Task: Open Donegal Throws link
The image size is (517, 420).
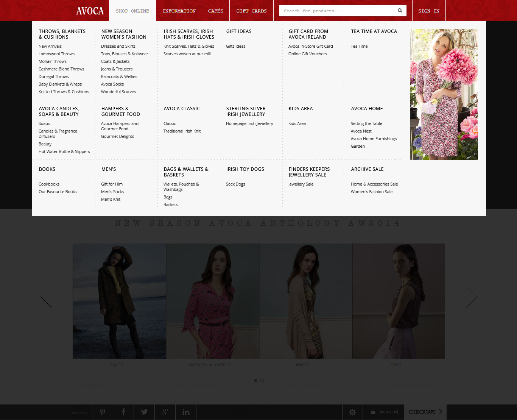Action: [x=54, y=77]
